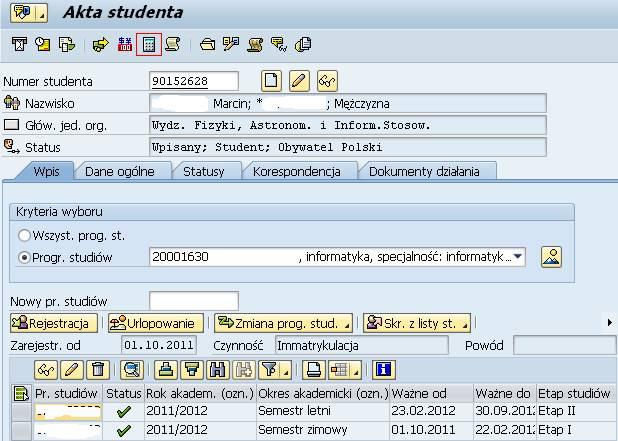This screenshot has width=618, height=441.
Task: Click the binoculars find icon
Action: 218,370
